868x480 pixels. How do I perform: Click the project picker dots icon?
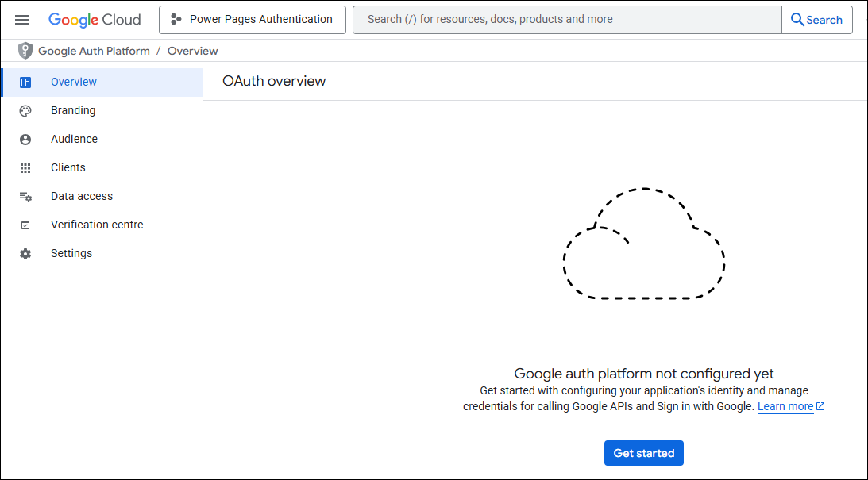coord(176,20)
